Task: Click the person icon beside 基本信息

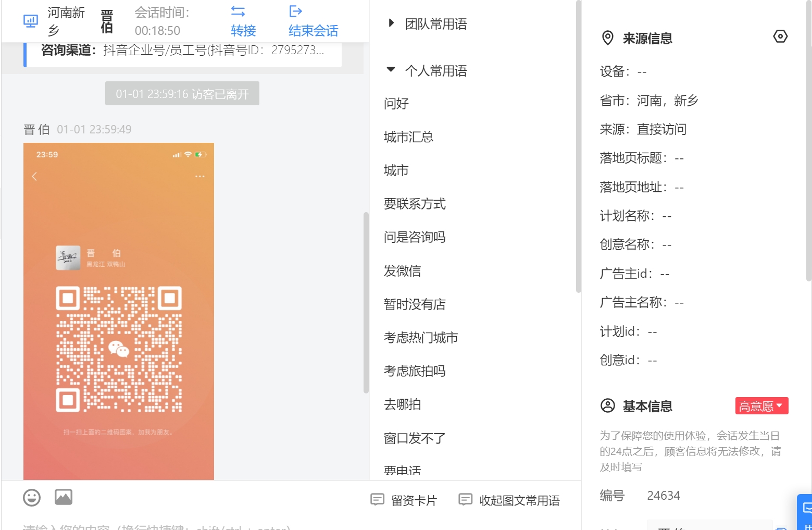Action: coord(608,405)
